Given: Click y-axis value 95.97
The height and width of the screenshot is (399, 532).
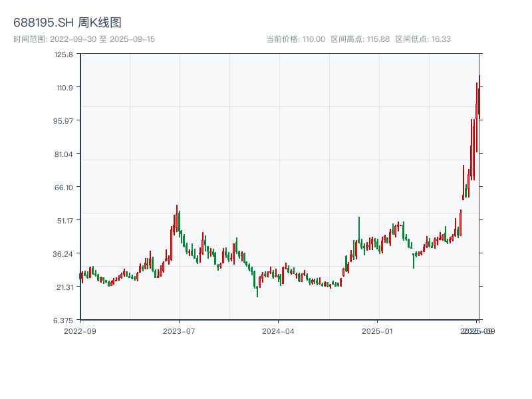Looking at the screenshot, I should click(x=63, y=121).
